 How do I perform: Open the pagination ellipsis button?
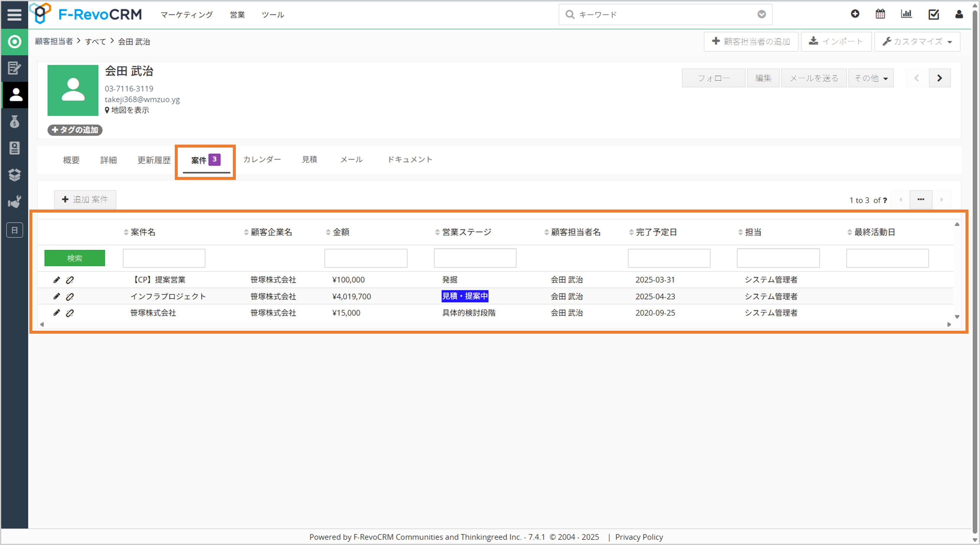(921, 199)
